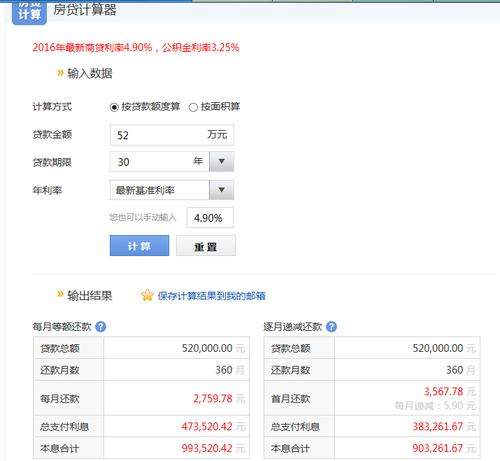The width and height of the screenshot is (500, 461).
Task: Click the 每月递减 5.90 元 text
Action: coord(435,406)
